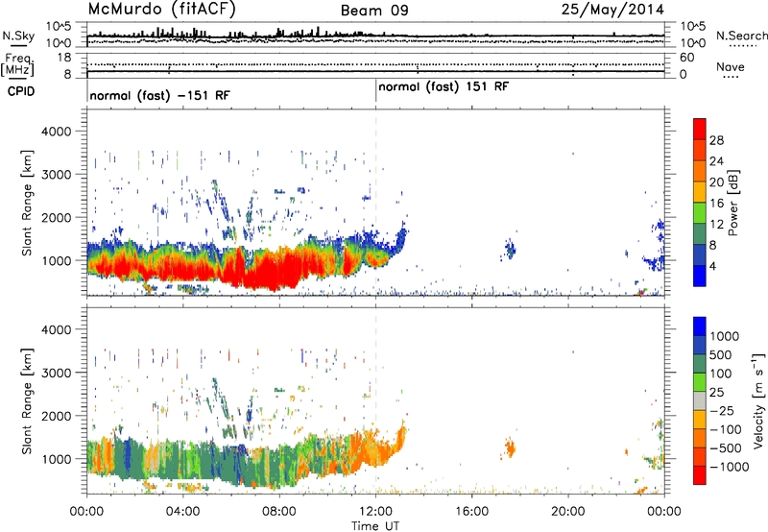768x532 pixels.
Task: Click the "12" tick on power colorbar
Action: (x=716, y=225)
